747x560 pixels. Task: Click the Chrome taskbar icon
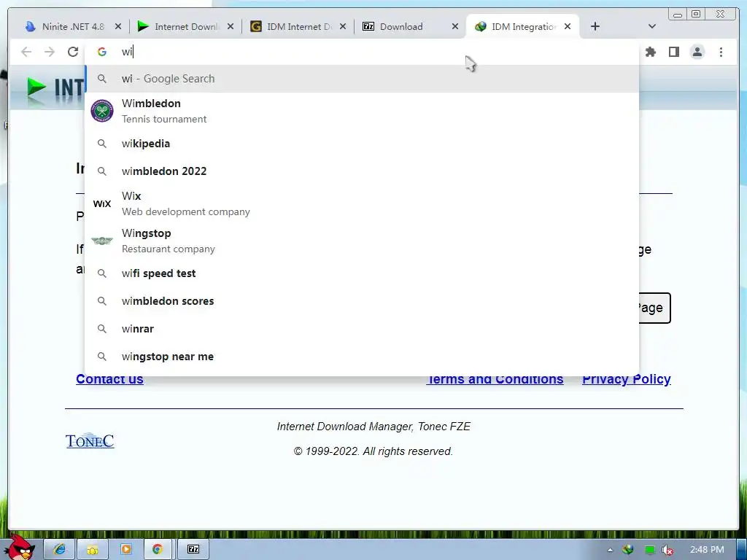[158, 549]
